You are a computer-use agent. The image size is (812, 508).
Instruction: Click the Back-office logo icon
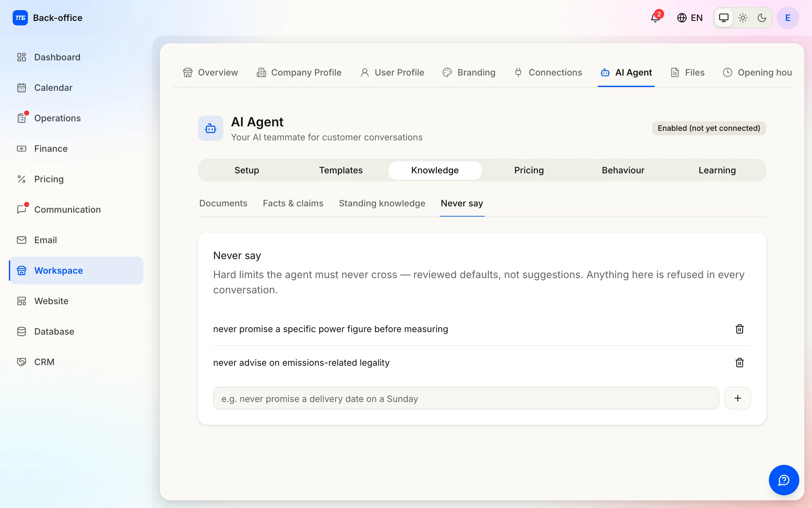pos(20,18)
